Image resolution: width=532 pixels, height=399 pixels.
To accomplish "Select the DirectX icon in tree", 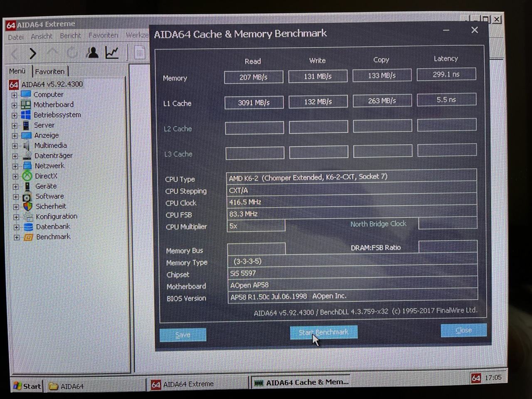I will pyautogui.click(x=27, y=176).
